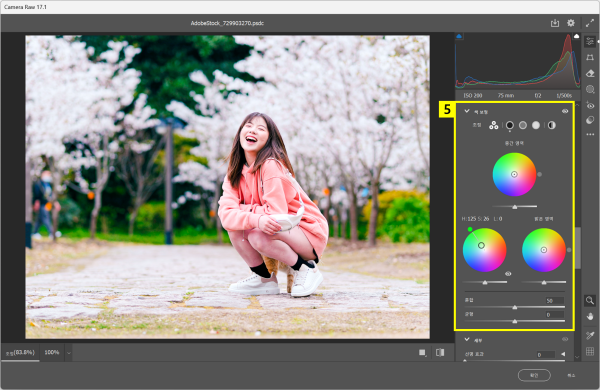Collapse the Color Grading panel chevron
This screenshot has height=390, width=600.
[467, 111]
